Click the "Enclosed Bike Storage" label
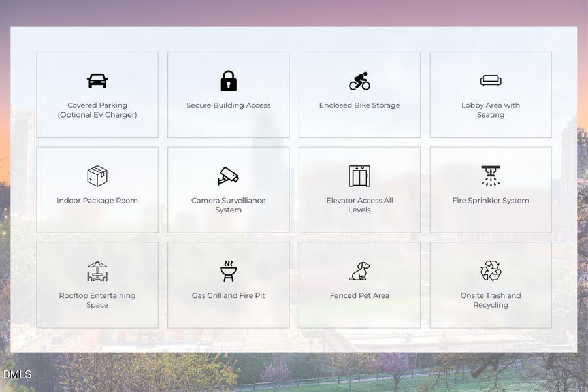 click(x=359, y=105)
